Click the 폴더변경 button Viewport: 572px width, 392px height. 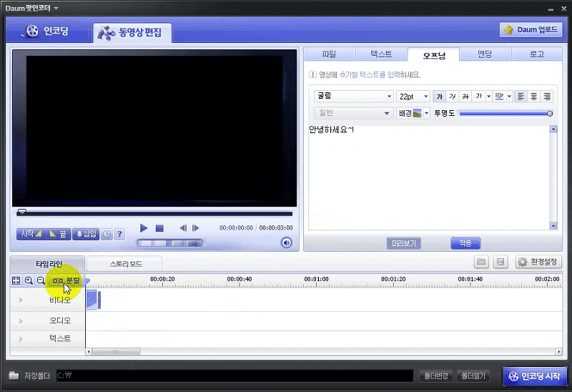[x=436, y=376]
